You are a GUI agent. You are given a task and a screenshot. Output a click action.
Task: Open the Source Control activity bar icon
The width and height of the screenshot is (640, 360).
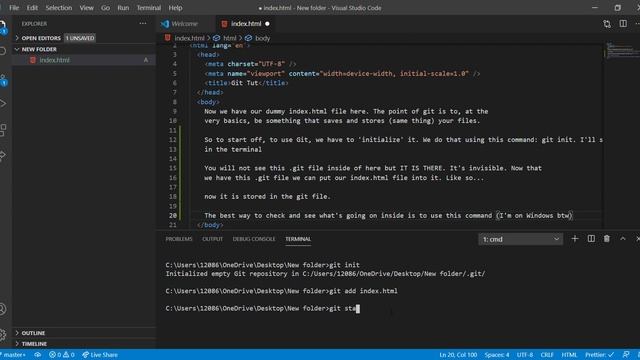click(3, 80)
